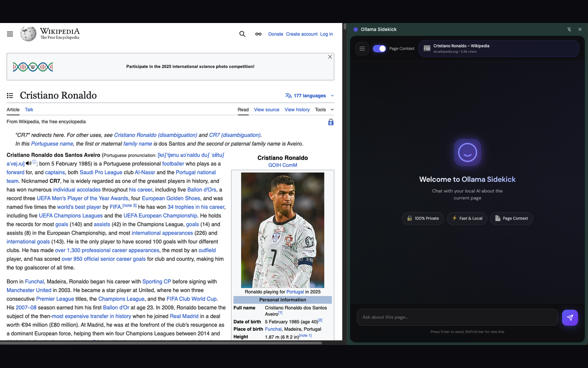
Task: Click the 'note 3' superscript reference
Action: click(130, 206)
